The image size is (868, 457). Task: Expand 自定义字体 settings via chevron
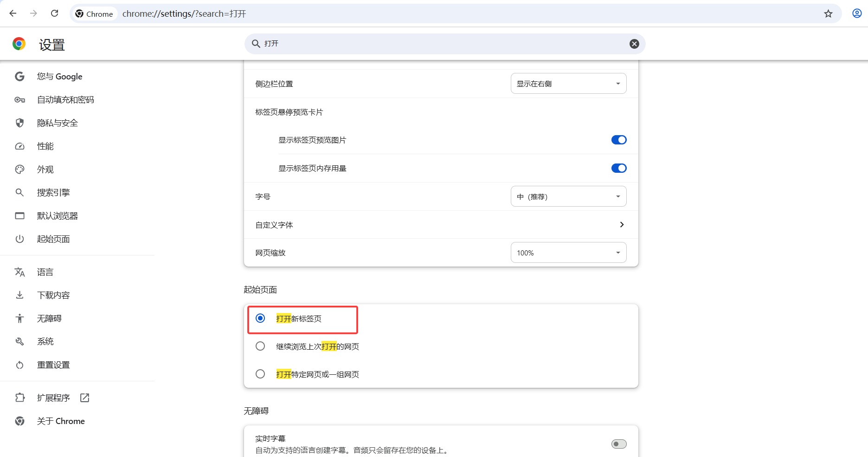(x=621, y=224)
